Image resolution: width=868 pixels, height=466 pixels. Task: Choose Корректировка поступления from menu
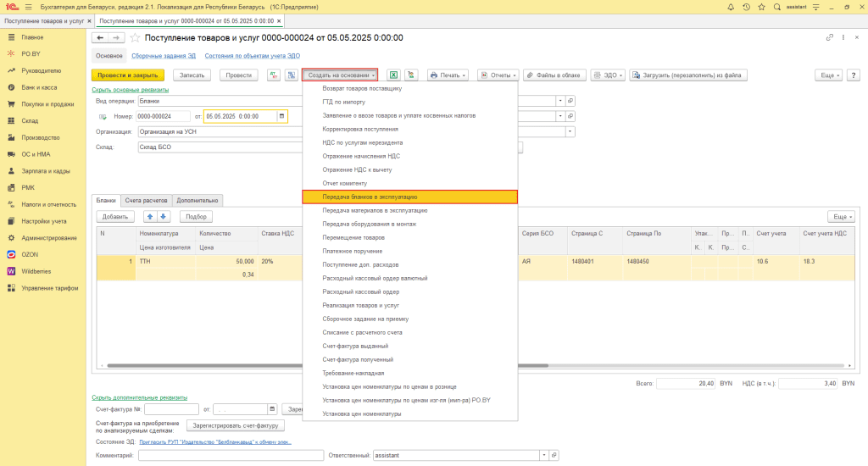click(x=360, y=129)
